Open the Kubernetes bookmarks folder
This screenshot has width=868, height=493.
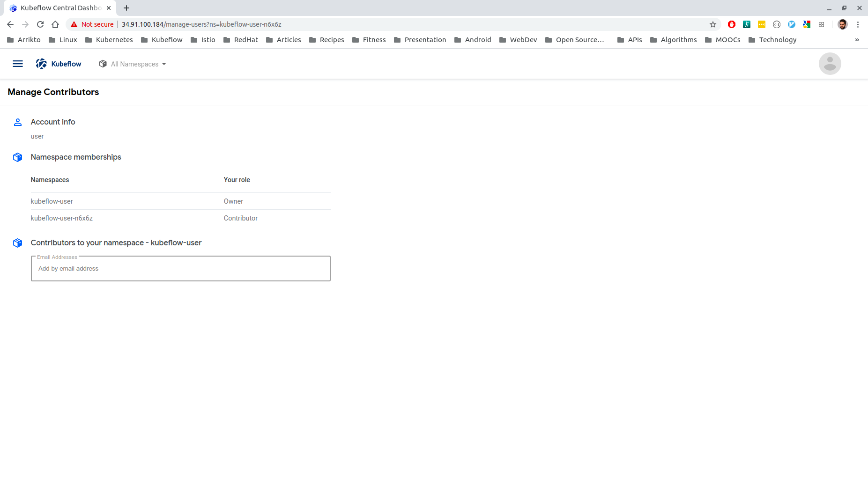(109, 40)
